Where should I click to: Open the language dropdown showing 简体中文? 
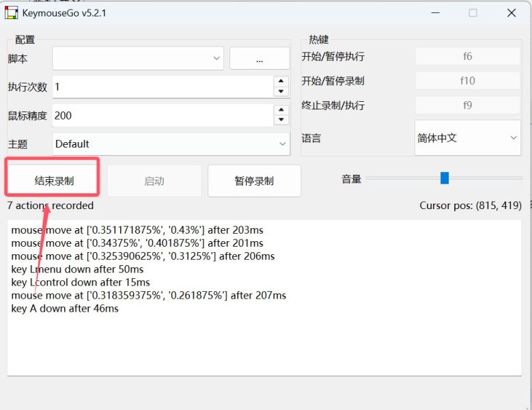468,138
